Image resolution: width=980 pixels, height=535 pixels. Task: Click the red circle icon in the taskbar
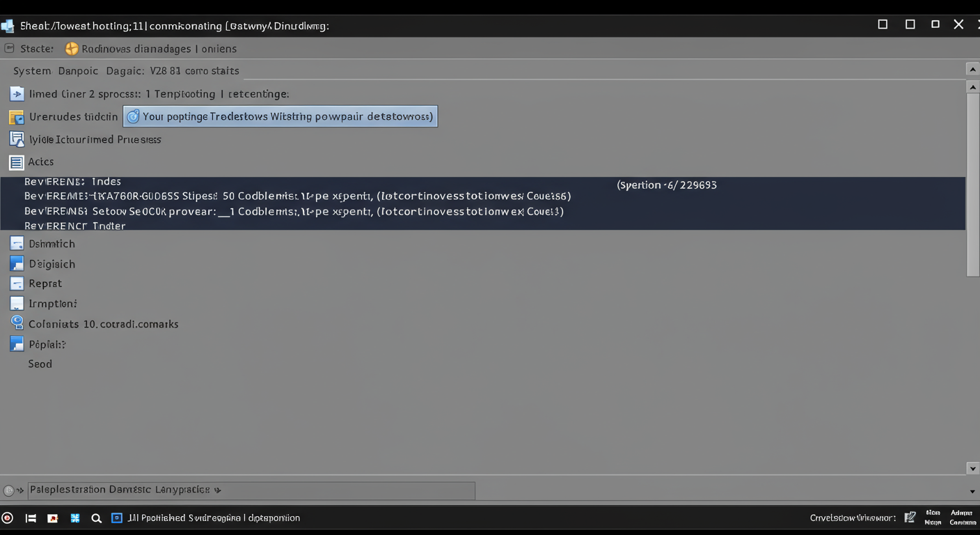[x=8, y=518]
